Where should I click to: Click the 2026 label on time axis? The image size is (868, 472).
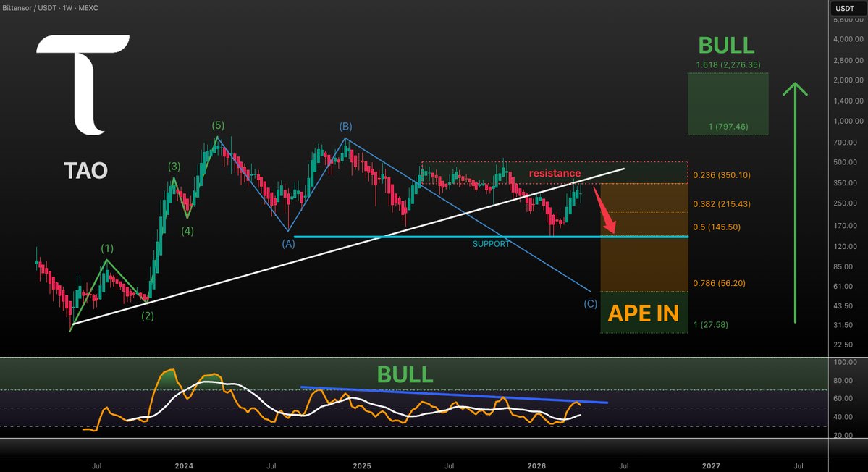[x=536, y=466]
